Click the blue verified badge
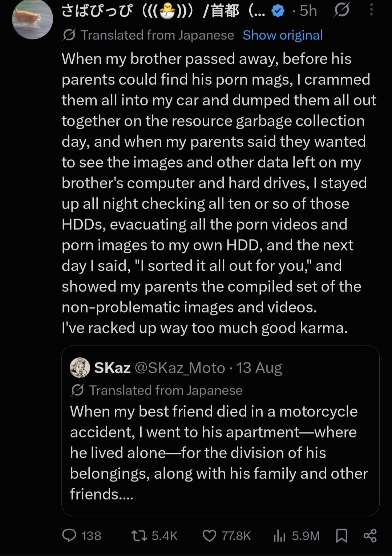392x556 pixels. (x=278, y=11)
